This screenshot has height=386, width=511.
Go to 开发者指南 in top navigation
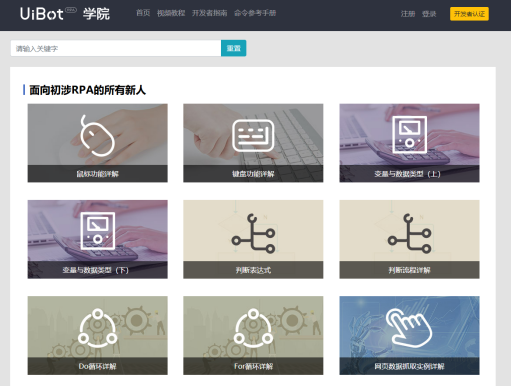point(209,13)
